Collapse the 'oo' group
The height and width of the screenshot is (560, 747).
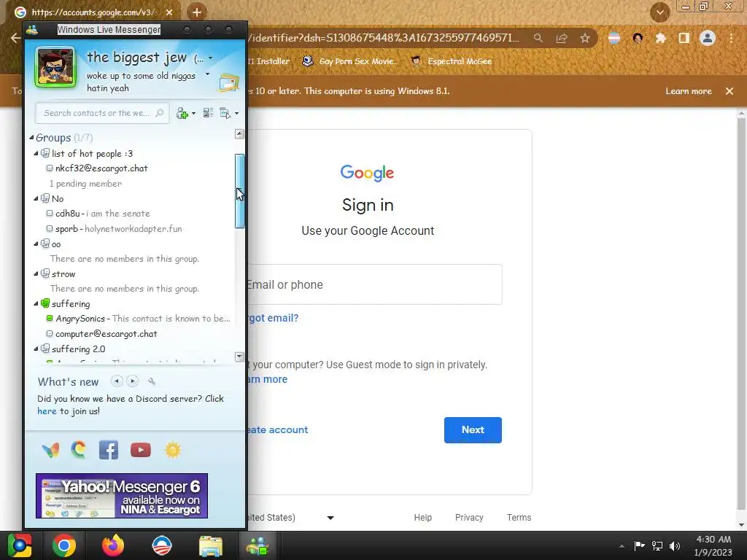36,244
